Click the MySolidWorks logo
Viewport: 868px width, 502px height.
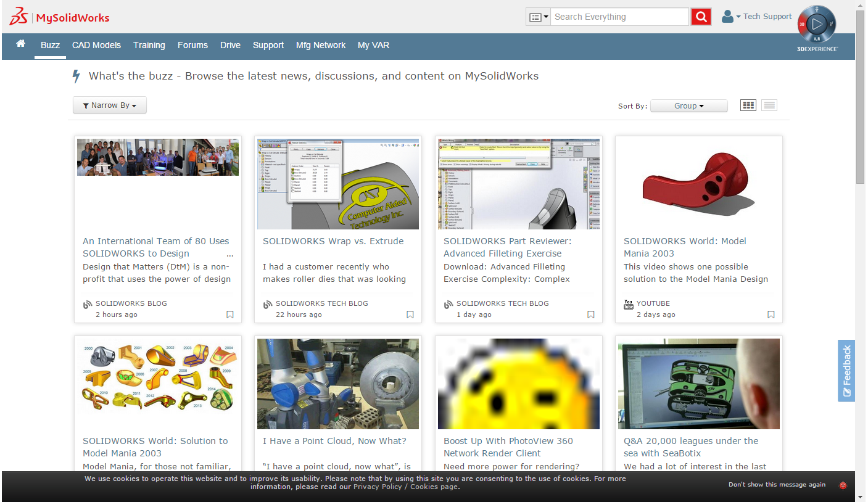pos(59,17)
